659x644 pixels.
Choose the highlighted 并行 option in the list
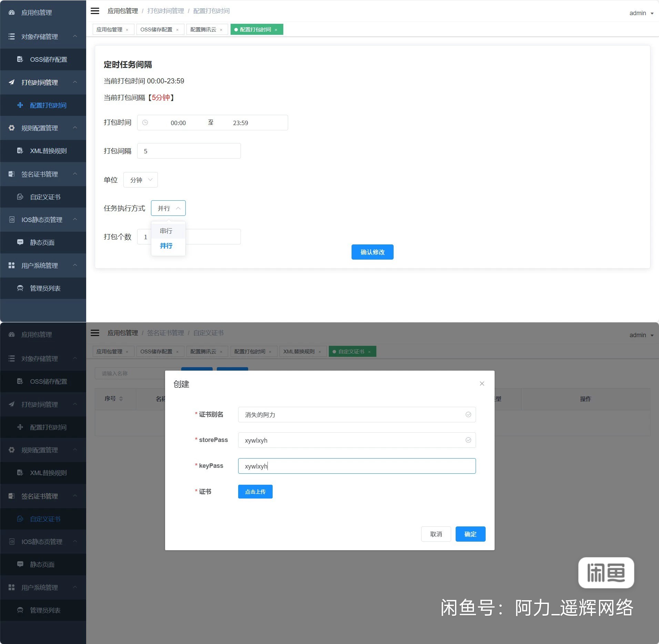(166, 246)
